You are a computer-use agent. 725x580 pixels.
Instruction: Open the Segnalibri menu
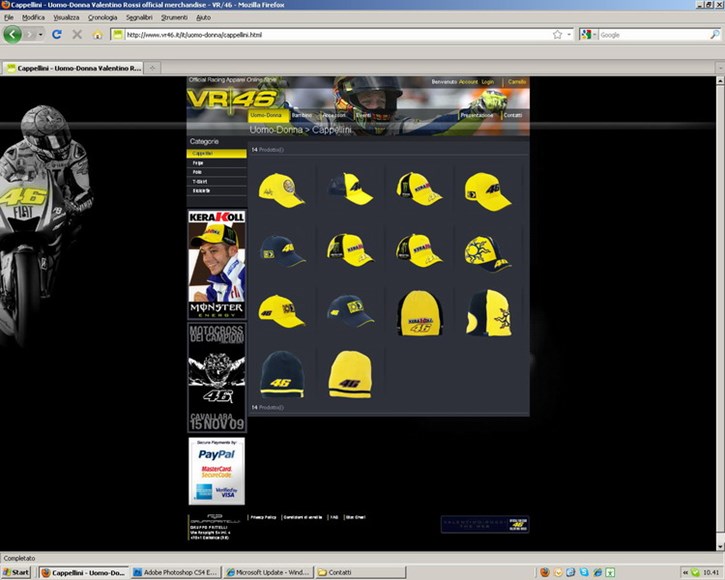pos(139,17)
